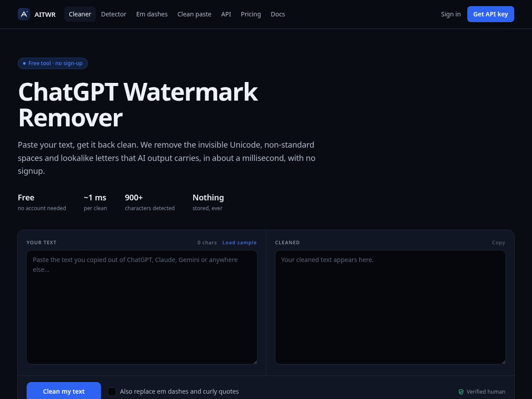
Task: Enable em dashes and curly quotes checkbox
Action: click(112, 391)
